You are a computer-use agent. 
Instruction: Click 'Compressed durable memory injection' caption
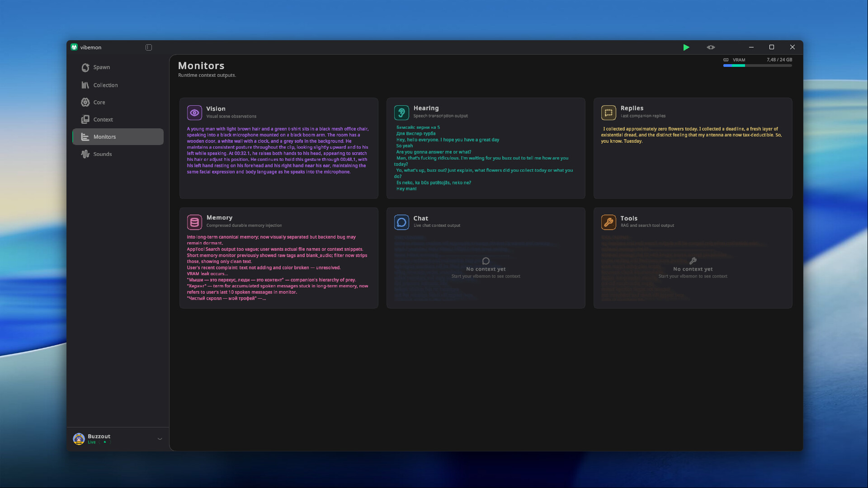click(244, 225)
